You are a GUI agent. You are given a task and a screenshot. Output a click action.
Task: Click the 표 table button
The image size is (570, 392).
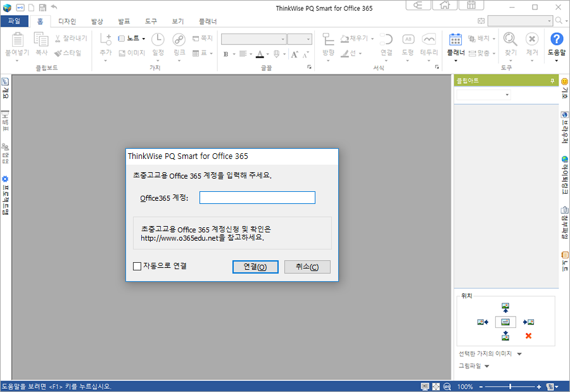click(203, 53)
